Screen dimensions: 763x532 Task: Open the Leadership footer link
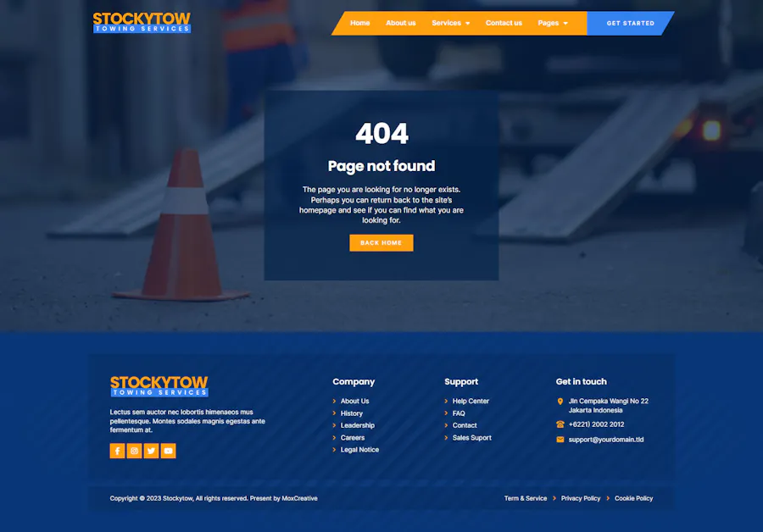point(358,425)
